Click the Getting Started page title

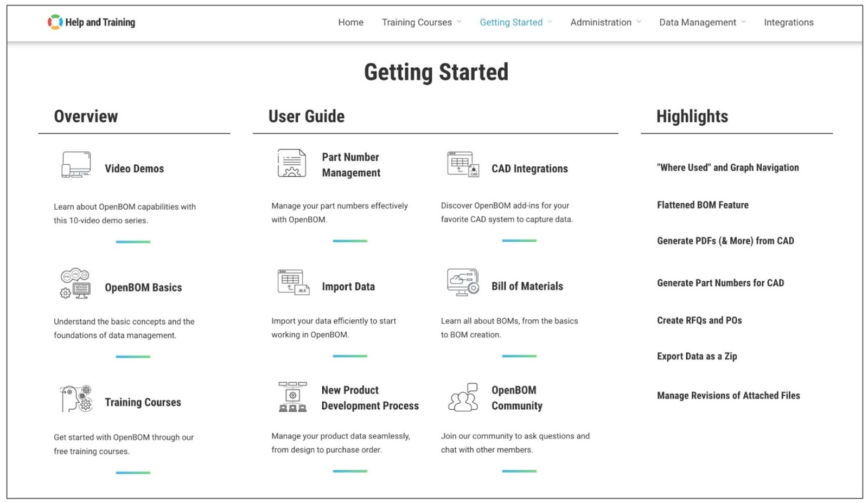436,72
